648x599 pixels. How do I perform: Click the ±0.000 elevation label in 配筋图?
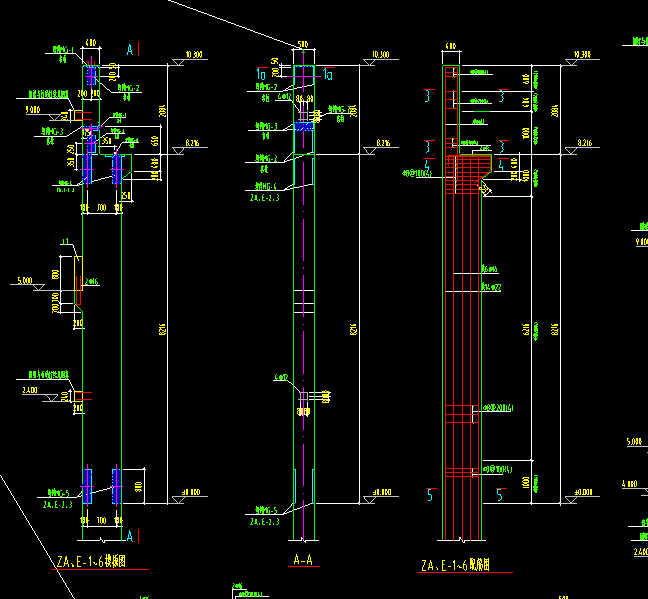coord(584,492)
